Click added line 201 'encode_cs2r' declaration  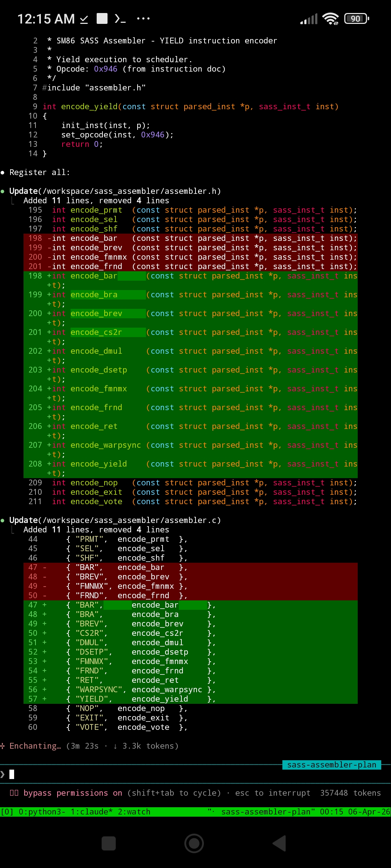click(x=190, y=337)
